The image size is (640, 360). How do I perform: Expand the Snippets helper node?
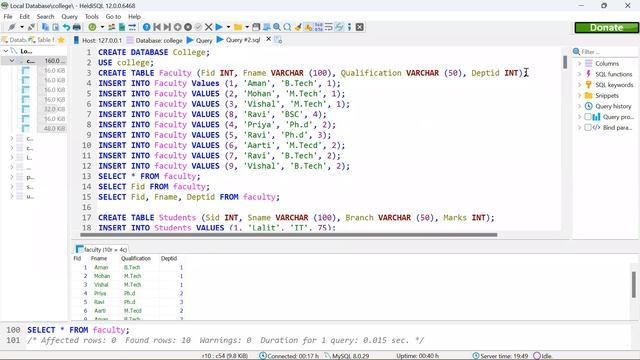click(579, 96)
